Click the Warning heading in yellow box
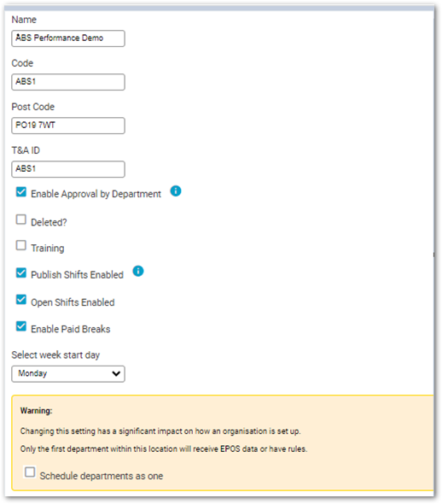This screenshot has height=504, width=442. tap(37, 411)
